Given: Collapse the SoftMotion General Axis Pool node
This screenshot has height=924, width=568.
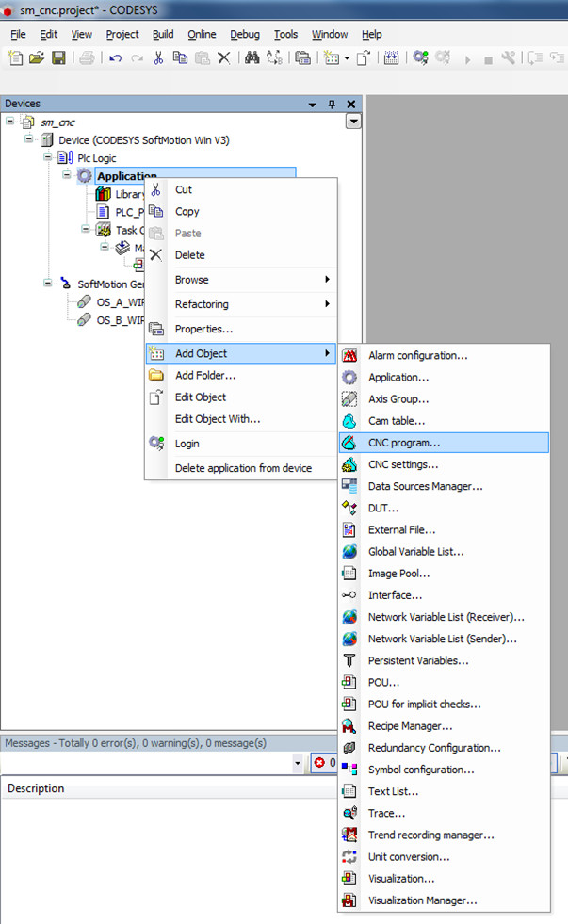Looking at the screenshot, I should pyautogui.click(x=48, y=284).
